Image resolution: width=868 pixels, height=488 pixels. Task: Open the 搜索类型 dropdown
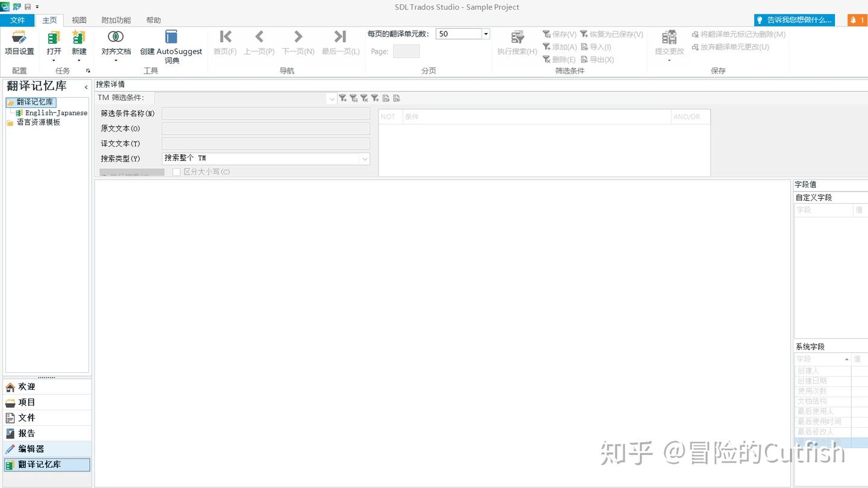click(x=365, y=158)
